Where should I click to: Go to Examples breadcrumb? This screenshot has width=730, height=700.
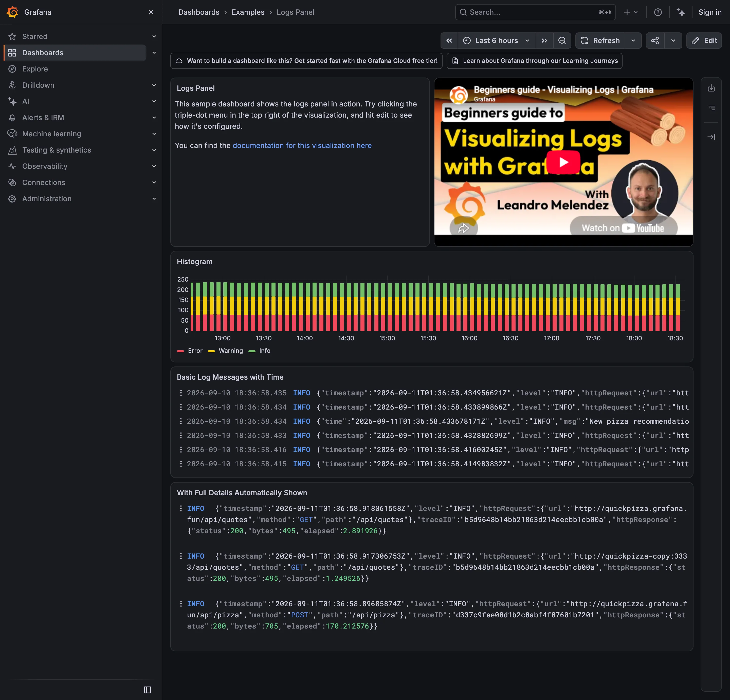pos(248,12)
